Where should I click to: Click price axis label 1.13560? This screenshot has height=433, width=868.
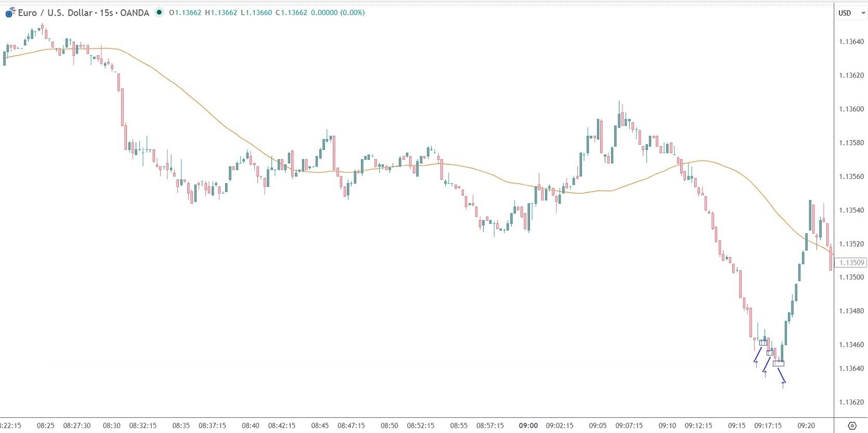[851, 176]
